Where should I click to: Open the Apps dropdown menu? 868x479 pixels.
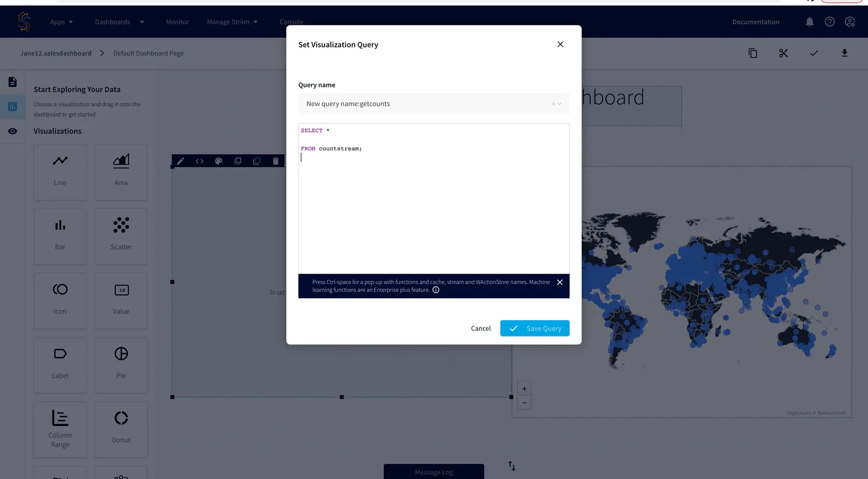[61, 22]
